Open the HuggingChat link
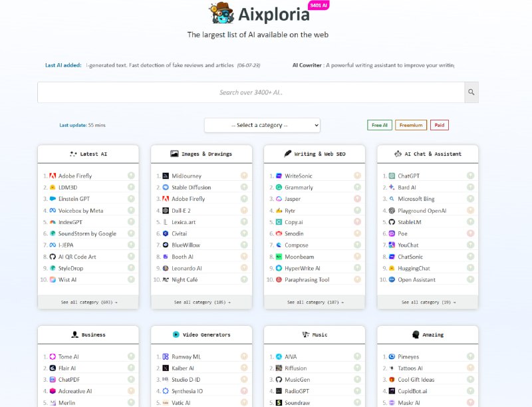Image resolution: width=532 pixels, height=407 pixels. click(x=414, y=268)
